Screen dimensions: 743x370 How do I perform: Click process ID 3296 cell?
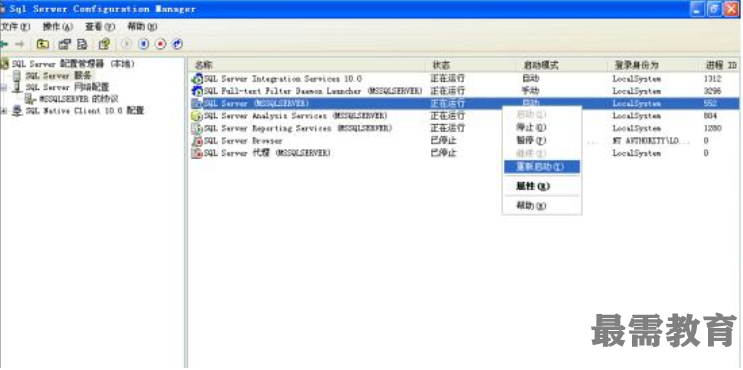click(x=713, y=91)
